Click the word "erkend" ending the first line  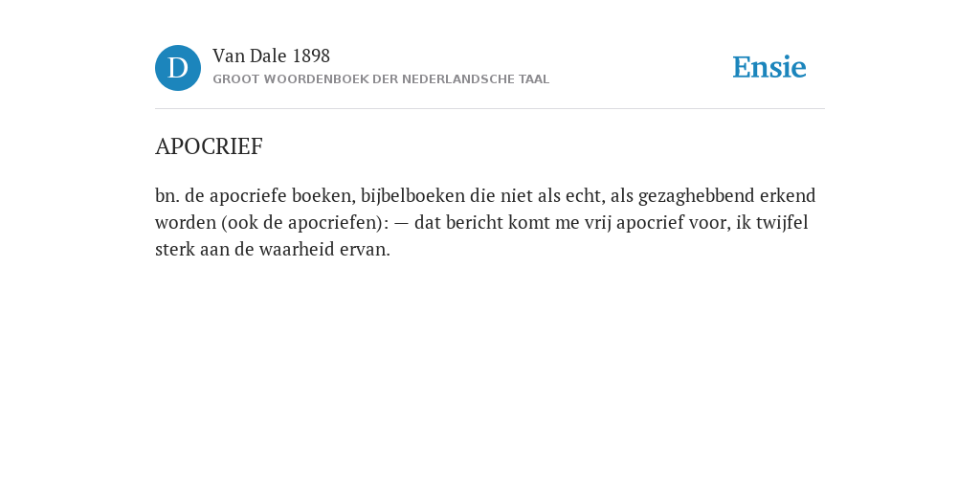[789, 196]
